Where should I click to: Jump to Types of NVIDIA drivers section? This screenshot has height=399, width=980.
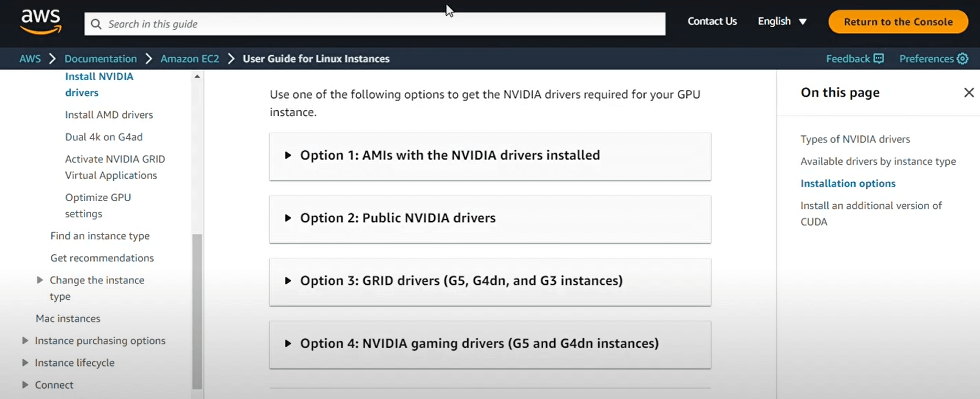(x=855, y=139)
